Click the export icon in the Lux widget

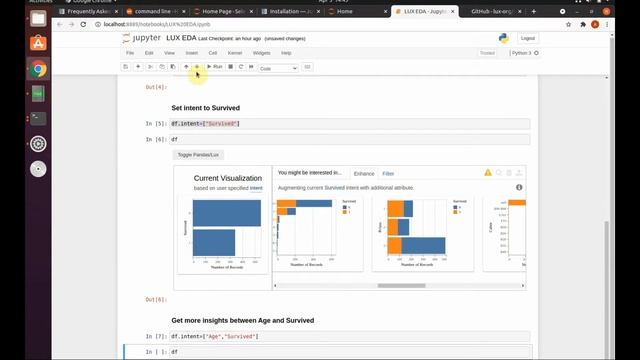pos(519,173)
